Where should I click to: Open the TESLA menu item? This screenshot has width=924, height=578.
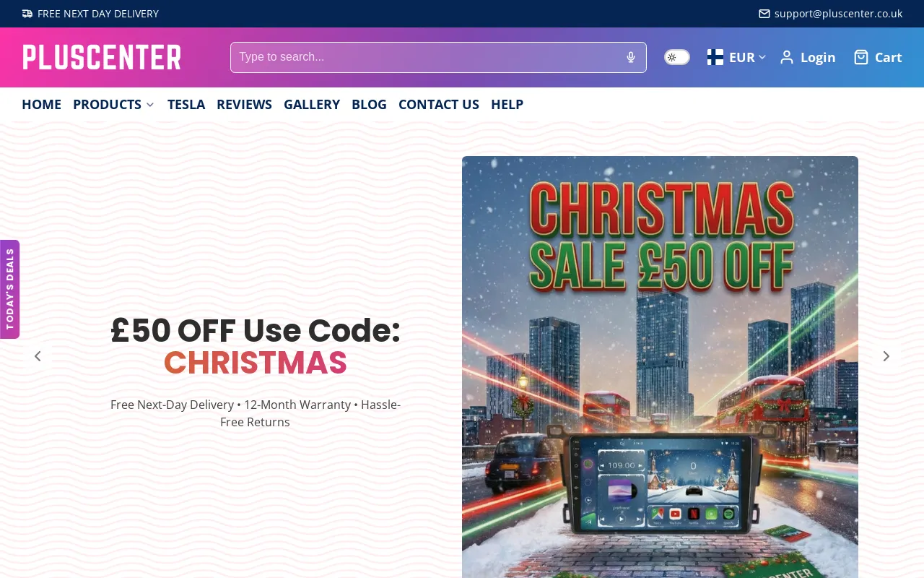click(x=186, y=104)
